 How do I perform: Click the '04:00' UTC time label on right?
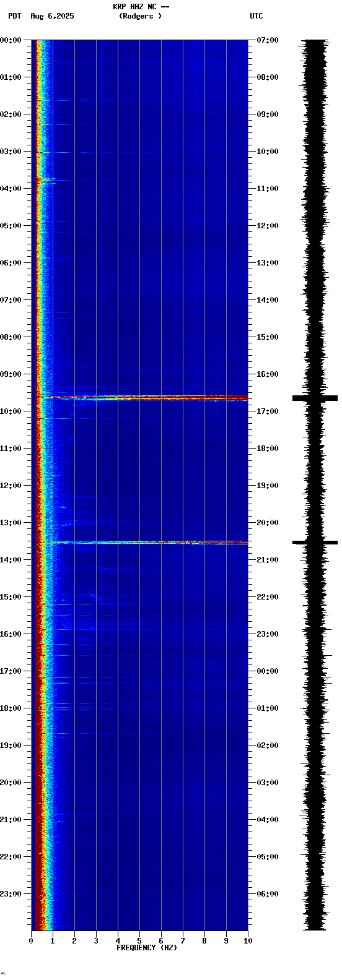click(x=268, y=820)
